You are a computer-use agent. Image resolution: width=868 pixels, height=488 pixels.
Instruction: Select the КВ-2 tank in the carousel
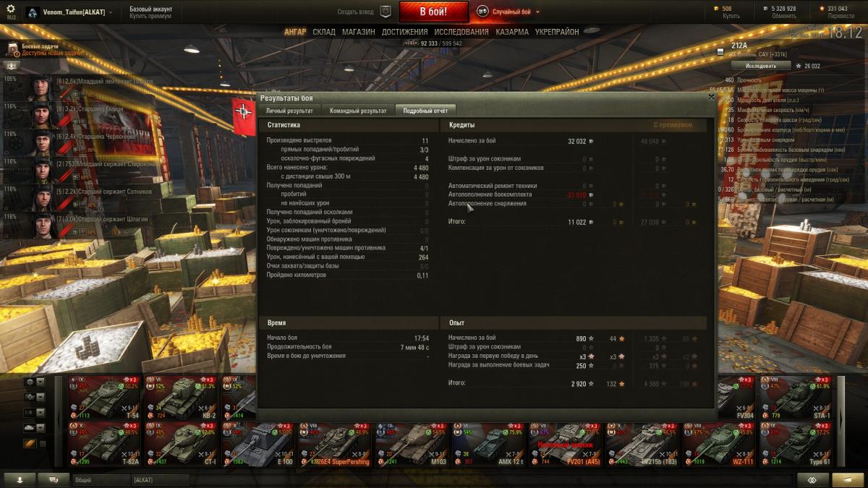(181, 397)
